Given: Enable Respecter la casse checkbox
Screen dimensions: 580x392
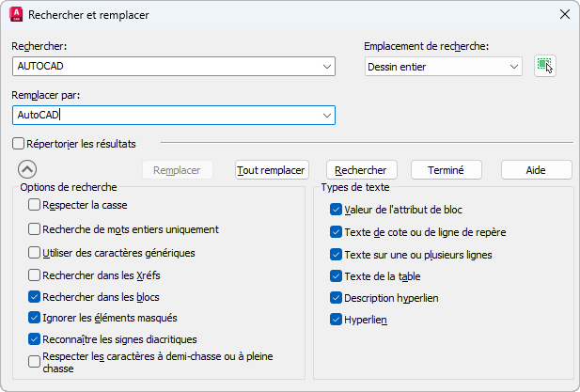Looking at the screenshot, I should click(35, 204).
